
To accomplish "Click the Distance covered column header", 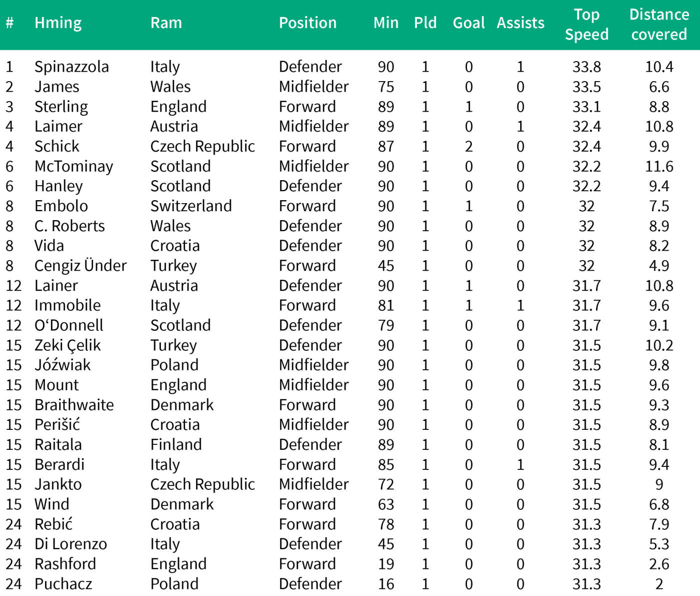I will (x=659, y=25).
